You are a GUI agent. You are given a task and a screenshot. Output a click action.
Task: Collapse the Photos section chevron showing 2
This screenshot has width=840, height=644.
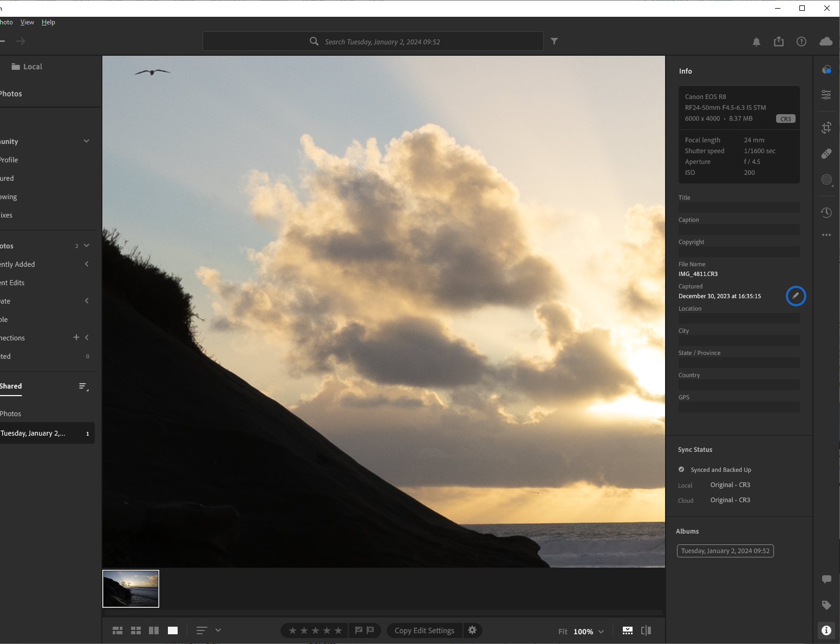(87, 246)
